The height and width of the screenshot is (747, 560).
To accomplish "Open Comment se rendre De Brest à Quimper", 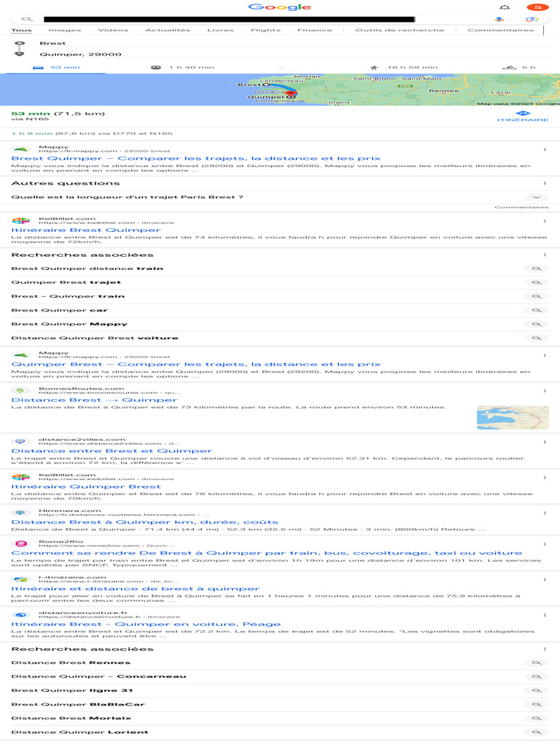I will coord(267,553).
